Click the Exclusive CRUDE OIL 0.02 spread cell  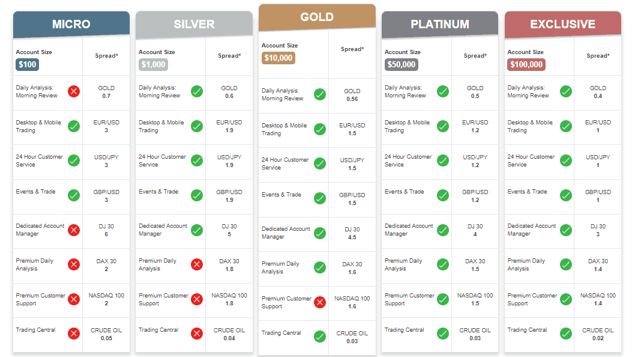(x=598, y=334)
